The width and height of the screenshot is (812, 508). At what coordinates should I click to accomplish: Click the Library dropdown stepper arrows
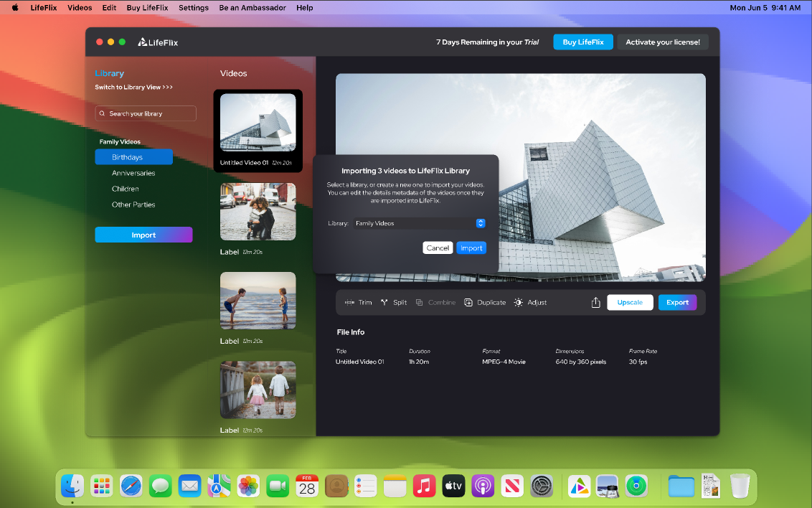tap(481, 223)
